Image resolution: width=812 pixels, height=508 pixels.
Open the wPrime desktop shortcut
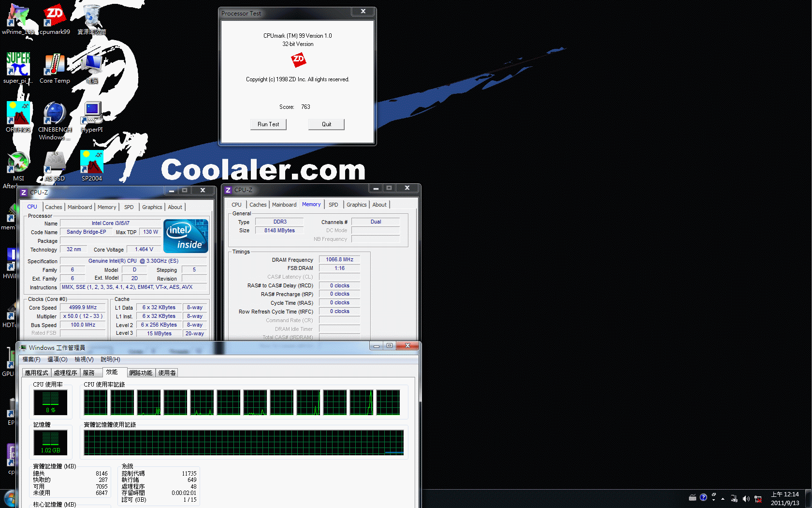pos(18,19)
